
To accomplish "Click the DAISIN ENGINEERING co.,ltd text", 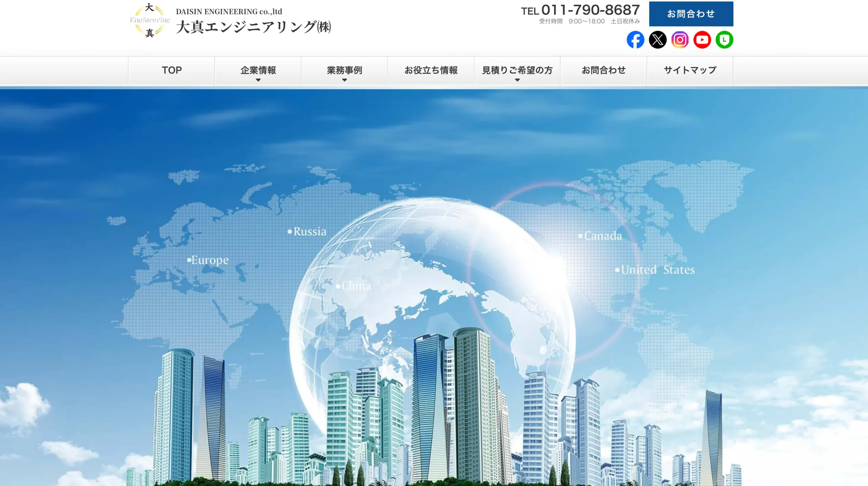I will pyautogui.click(x=229, y=12).
